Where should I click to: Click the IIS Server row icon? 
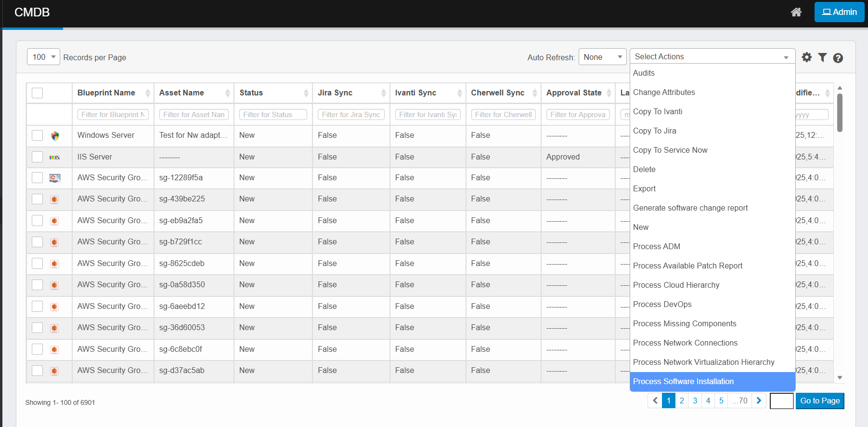point(55,157)
